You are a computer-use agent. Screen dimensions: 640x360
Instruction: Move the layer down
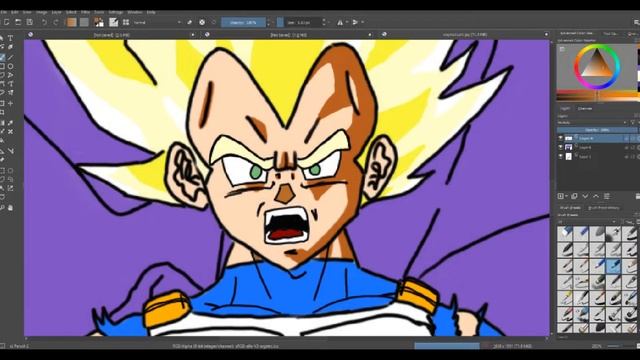585,196
